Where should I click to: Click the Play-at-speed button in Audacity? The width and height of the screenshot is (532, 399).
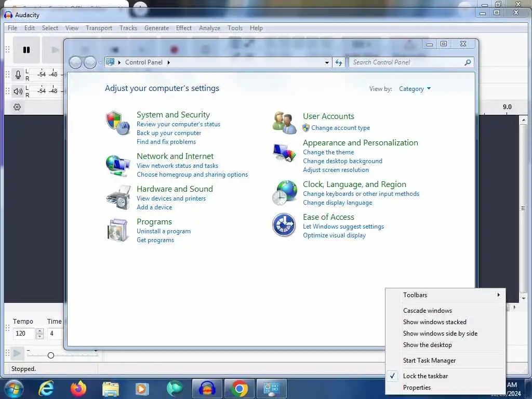click(17, 353)
